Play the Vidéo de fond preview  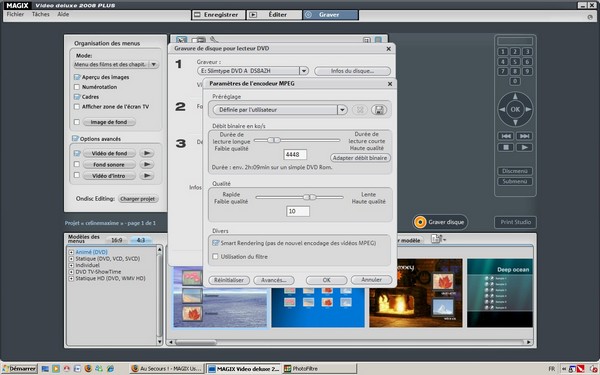coord(147,153)
